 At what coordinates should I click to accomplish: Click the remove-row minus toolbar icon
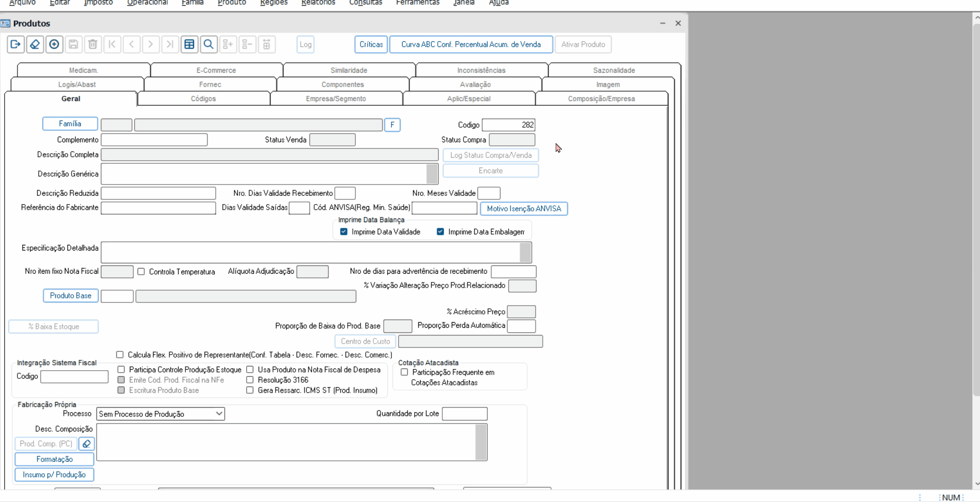[247, 44]
